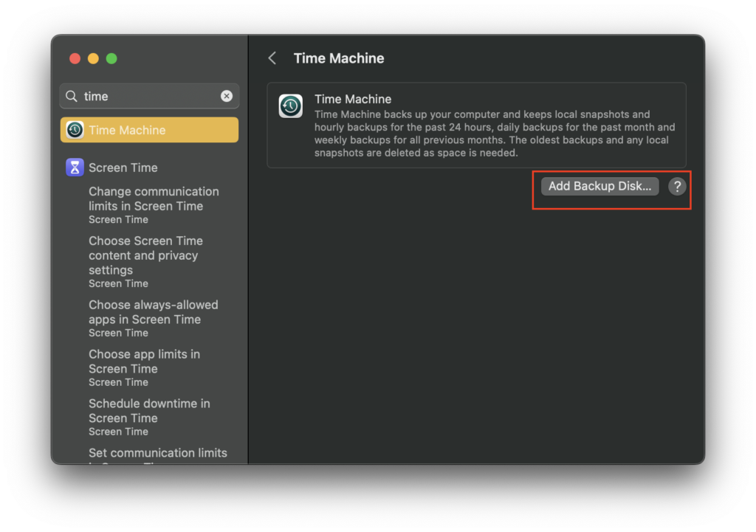Minimize the window using the yellow button
Image resolution: width=756 pixels, height=532 pixels.
(93, 58)
